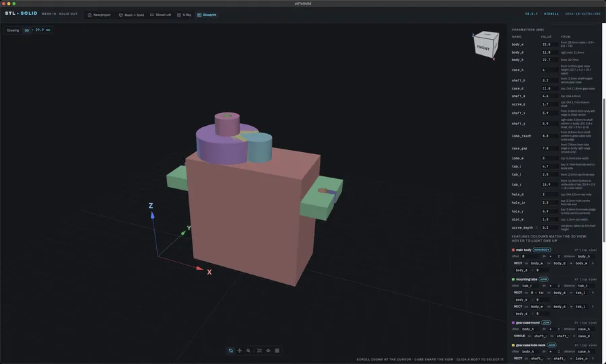Edit the screw_depth value field
Viewport: 606px width, 364px height.
549,227
